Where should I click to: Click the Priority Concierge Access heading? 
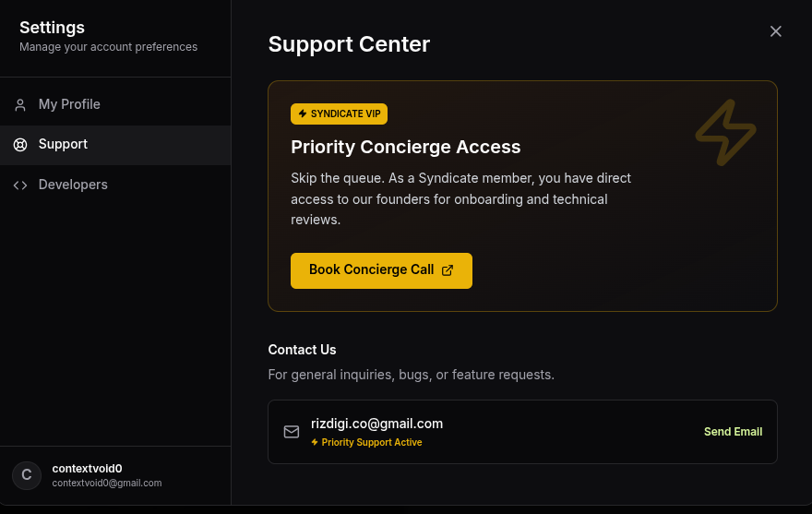point(405,147)
